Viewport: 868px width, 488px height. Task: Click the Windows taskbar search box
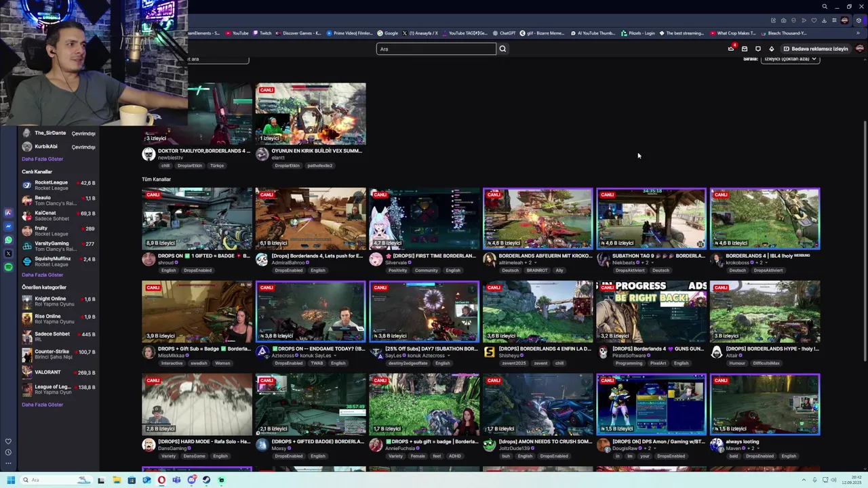57,480
